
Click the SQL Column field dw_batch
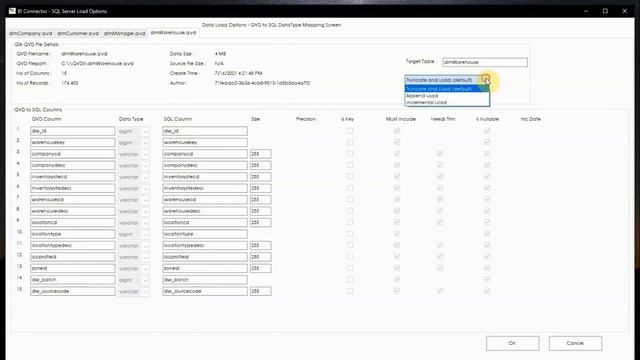[x=205, y=280]
